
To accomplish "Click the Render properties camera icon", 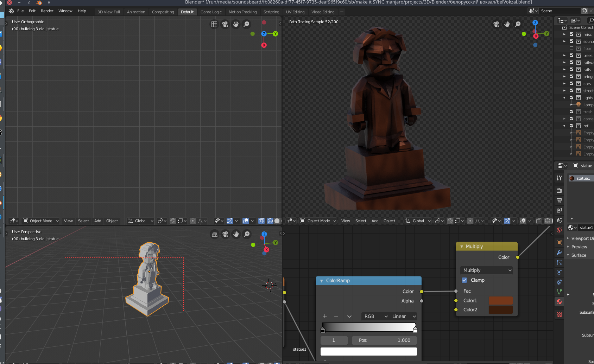I will click(559, 190).
